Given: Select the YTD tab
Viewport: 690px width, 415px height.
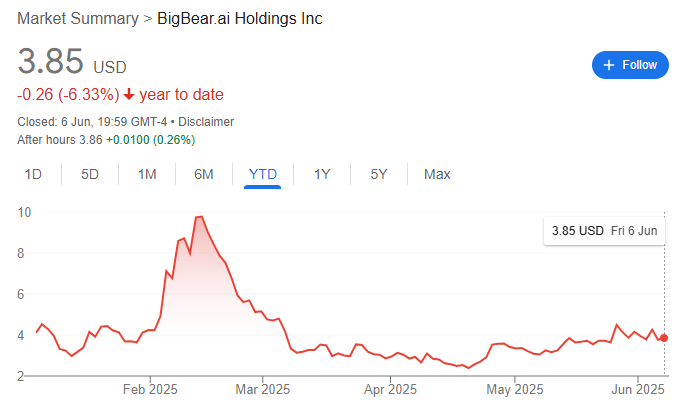Looking at the screenshot, I should pyautogui.click(x=262, y=174).
